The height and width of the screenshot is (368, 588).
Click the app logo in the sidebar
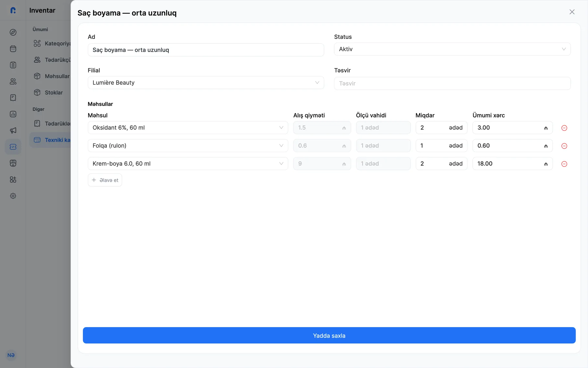click(x=13, y=10)
